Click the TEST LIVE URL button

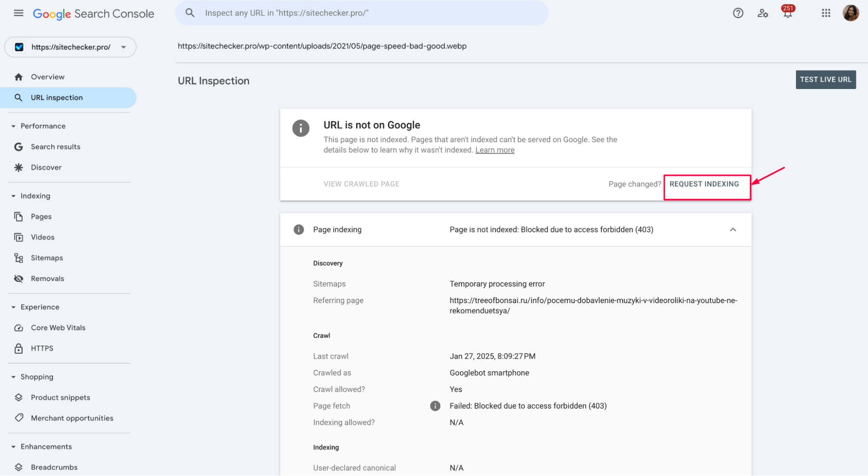click(825, 79)
